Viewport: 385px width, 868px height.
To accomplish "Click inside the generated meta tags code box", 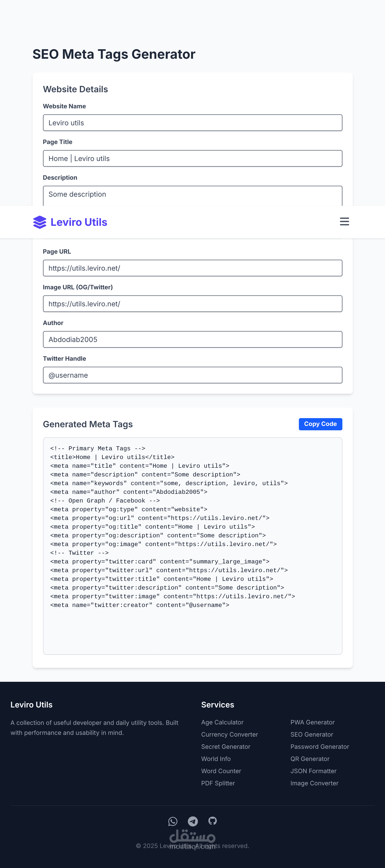I will click(x=192, y=546).
